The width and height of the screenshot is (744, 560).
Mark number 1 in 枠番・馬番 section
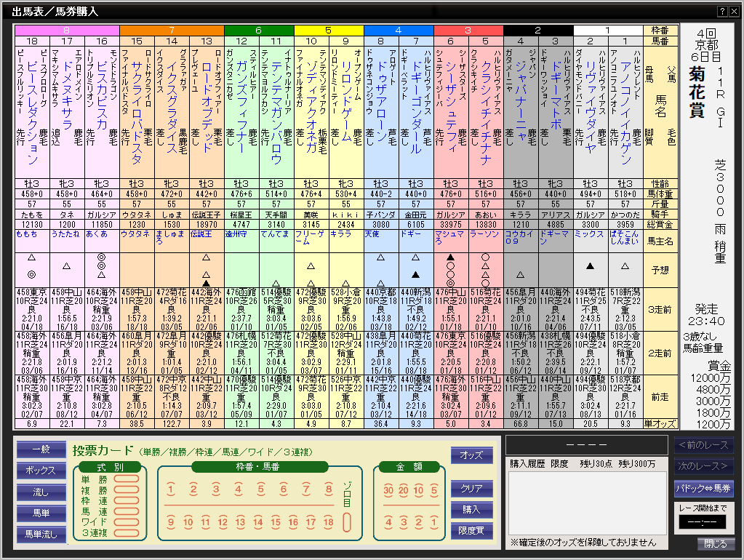click(x=172, y=489)
